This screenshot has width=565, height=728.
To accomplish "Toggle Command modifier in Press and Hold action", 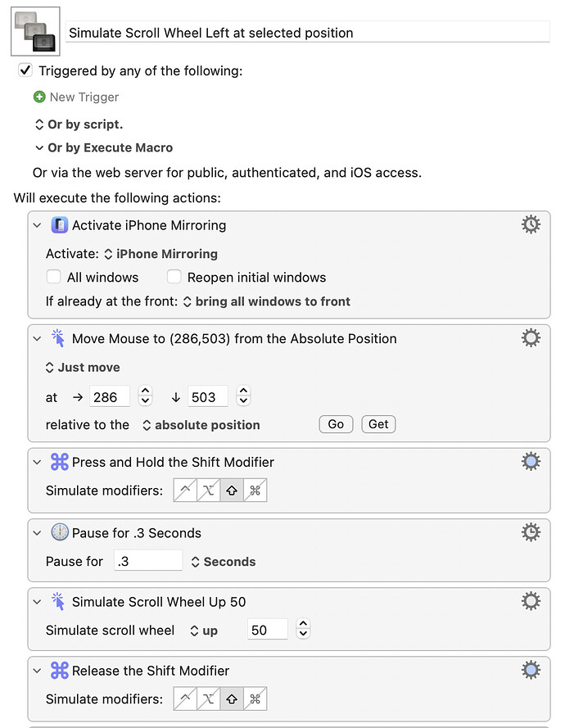I will point(255,491).
